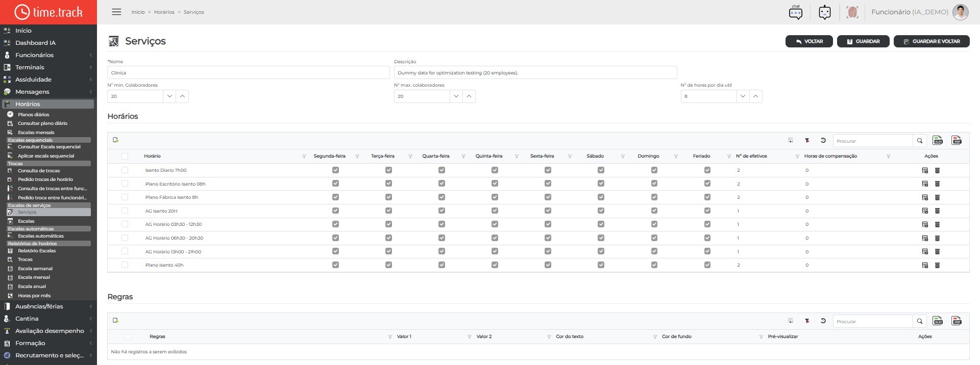Select the AG Isento 20H row checkbox
The height and width of the screenshot is (365, 980).
click(125, 211)
